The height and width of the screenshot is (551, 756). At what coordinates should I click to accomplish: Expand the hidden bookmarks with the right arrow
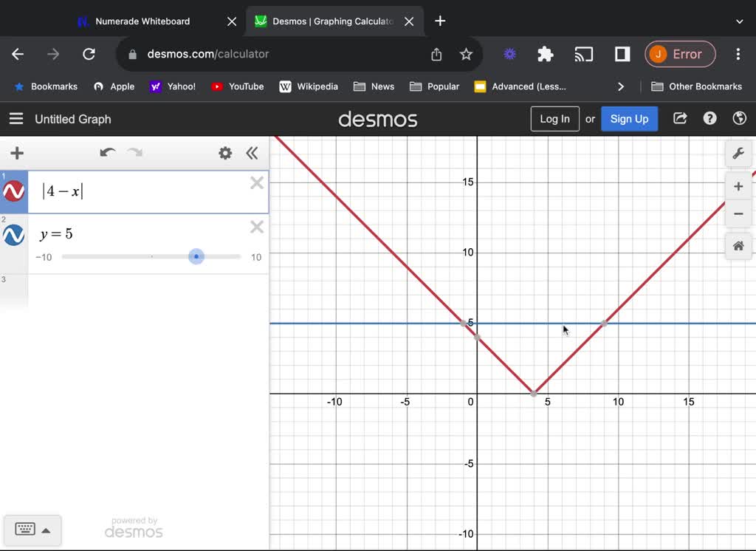(621, 86)
